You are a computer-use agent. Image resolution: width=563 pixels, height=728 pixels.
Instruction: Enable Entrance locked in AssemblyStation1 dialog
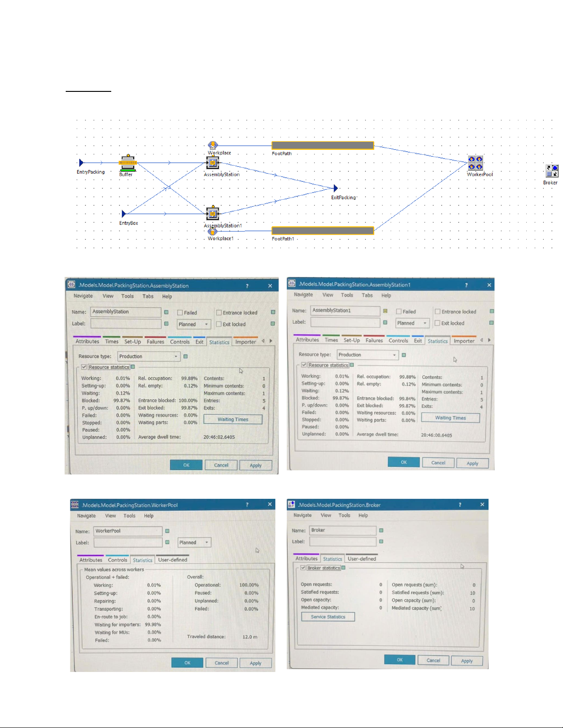point(438,311)
